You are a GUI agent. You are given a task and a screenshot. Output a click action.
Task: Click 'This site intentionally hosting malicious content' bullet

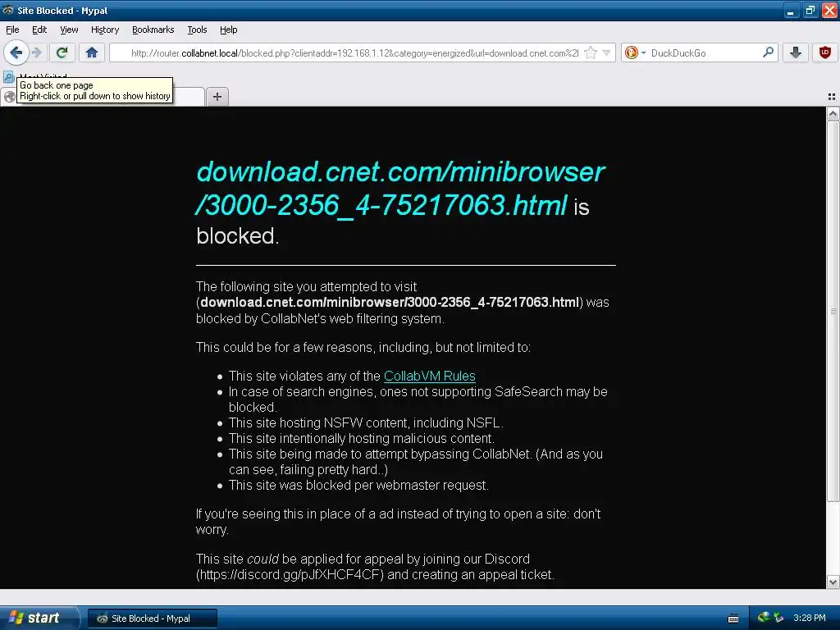[x=361, y=438]
